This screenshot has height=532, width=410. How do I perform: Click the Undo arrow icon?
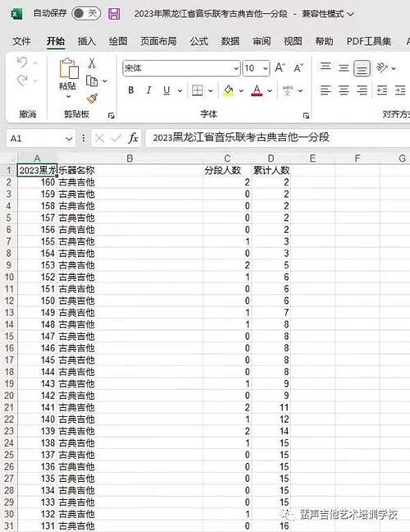coord(22,62)
